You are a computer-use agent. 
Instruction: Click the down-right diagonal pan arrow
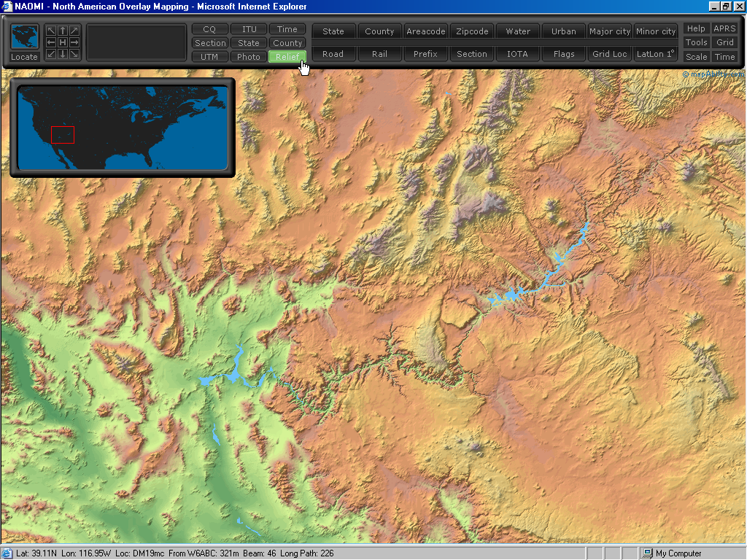click(74, 55)
